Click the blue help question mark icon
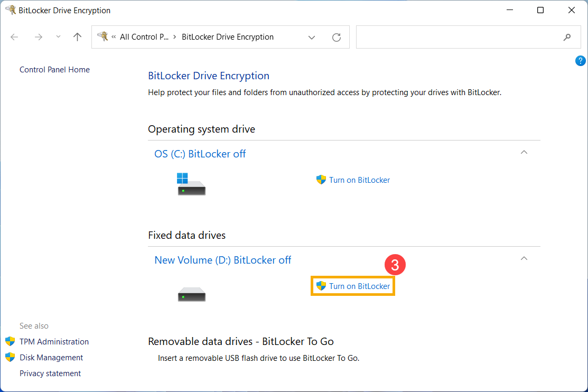 pyautogui.click(x=580, y=61)
